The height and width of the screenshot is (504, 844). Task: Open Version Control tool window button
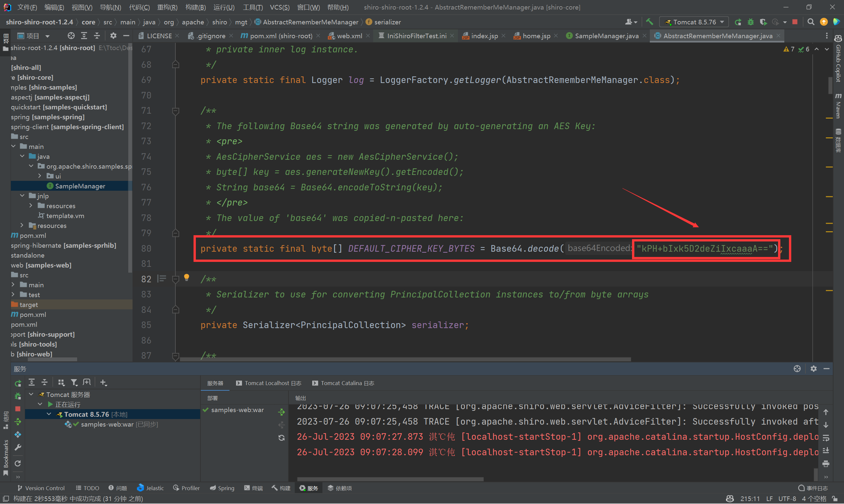[41, 488]
